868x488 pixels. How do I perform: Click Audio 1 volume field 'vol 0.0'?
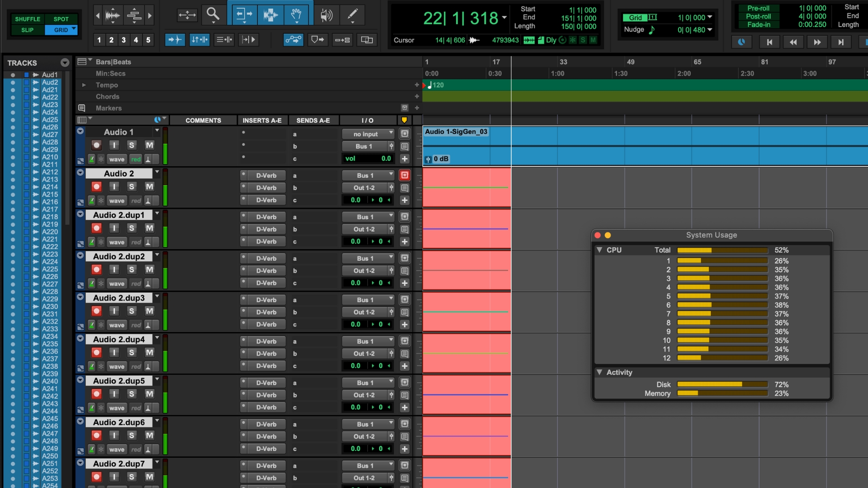click(x=368, y=159)
